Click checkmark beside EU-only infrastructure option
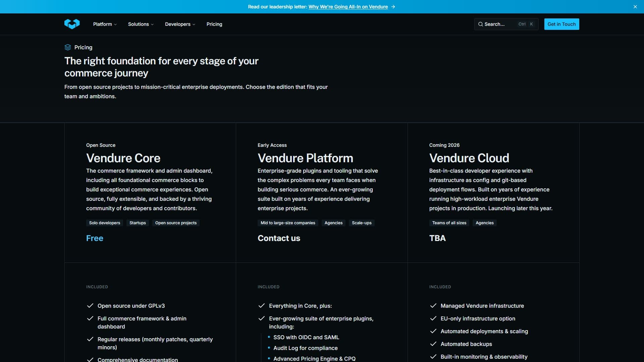 [433, 318]
